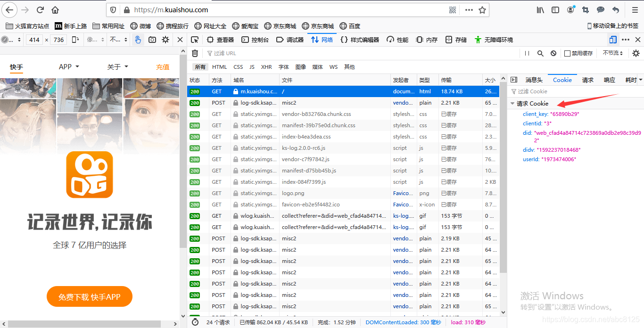644x328 pixels.
Task: Open the home page icon
Action: coord(55,10)
